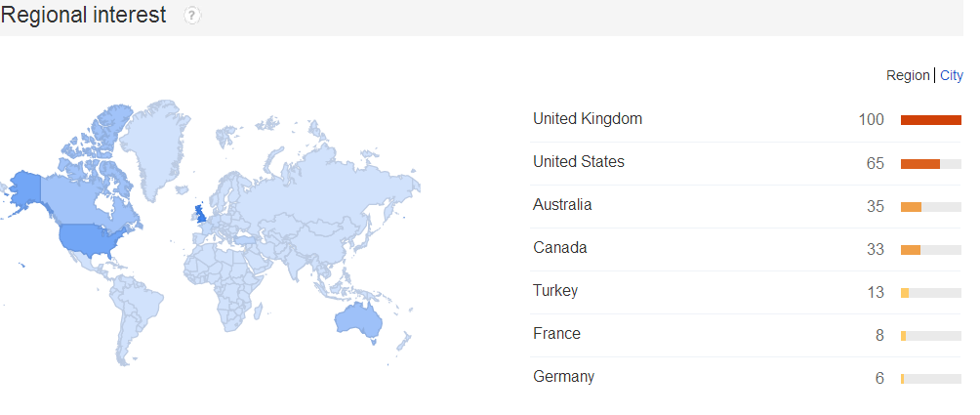
Task: Switch to the City view
Action: click(x=951, y=75)
